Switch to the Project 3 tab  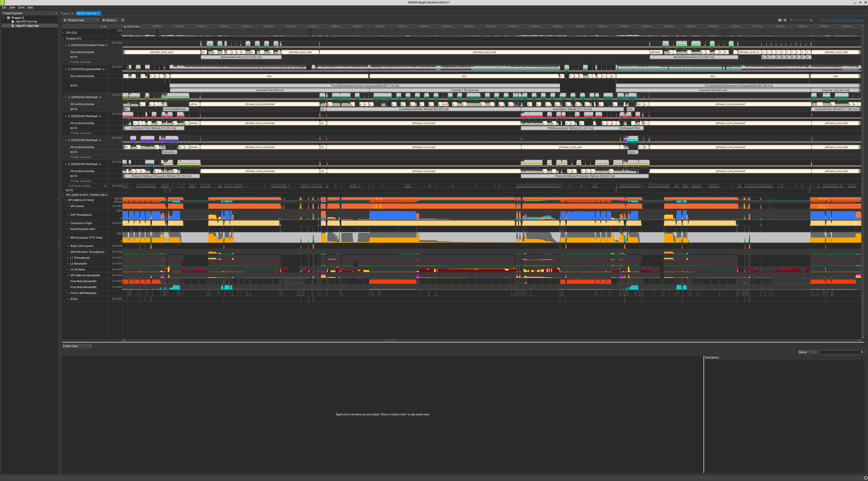[65, 14]
